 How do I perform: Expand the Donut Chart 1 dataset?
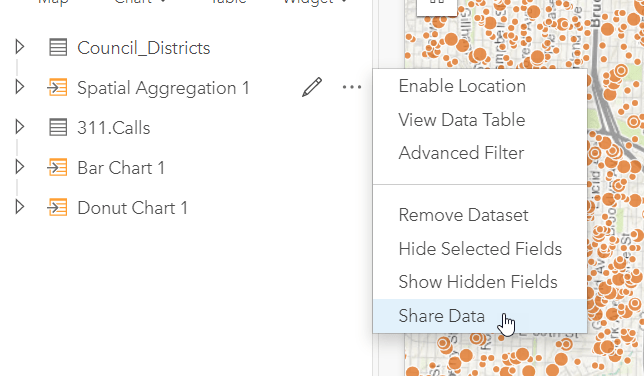(x=19, y=207)
